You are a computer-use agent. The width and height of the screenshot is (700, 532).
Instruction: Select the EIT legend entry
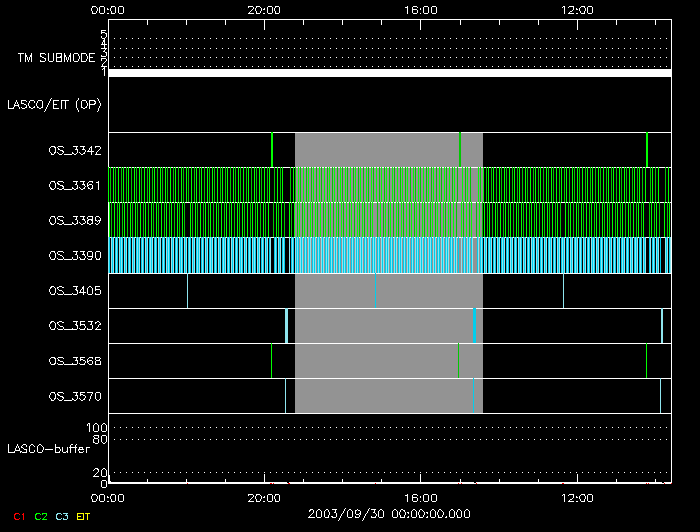[x=83, y=516]
